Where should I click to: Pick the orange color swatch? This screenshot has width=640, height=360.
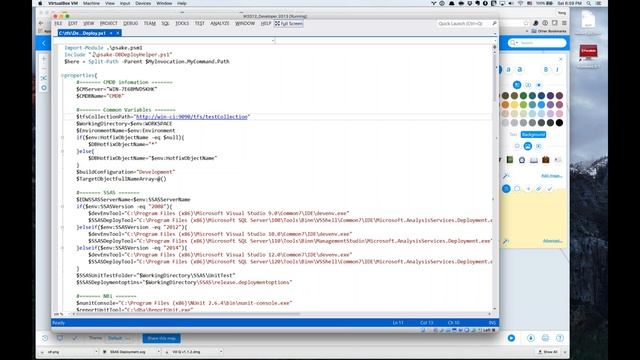tap(505, 105)
